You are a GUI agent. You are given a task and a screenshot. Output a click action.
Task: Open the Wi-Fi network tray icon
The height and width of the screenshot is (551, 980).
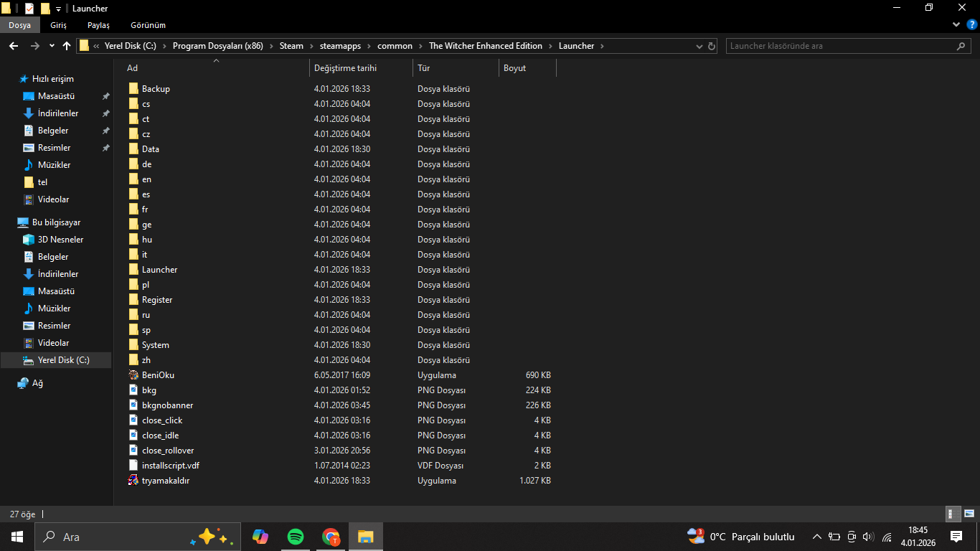coord(887,537)
